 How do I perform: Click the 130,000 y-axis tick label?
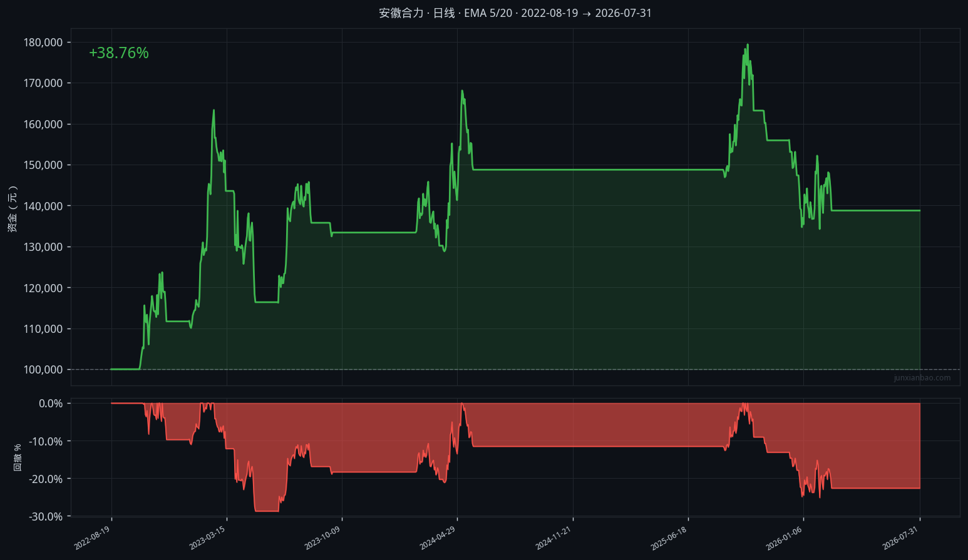click(x=43, y=247)
